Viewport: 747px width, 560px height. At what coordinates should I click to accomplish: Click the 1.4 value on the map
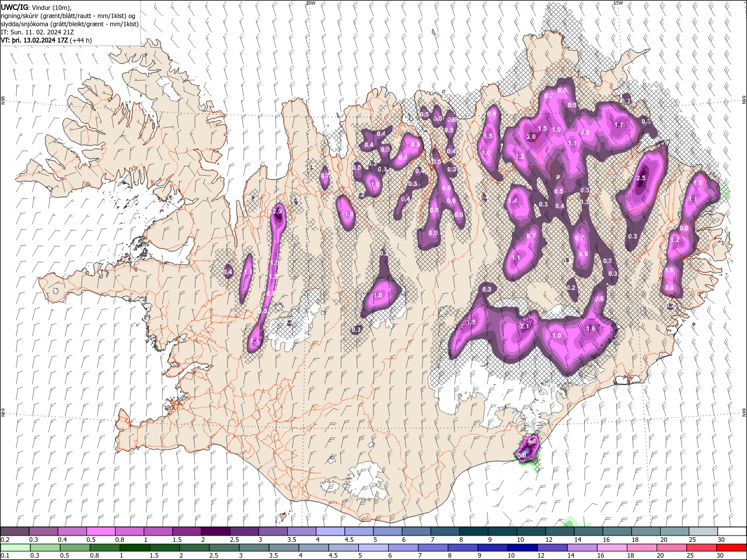tap(512, 201)
